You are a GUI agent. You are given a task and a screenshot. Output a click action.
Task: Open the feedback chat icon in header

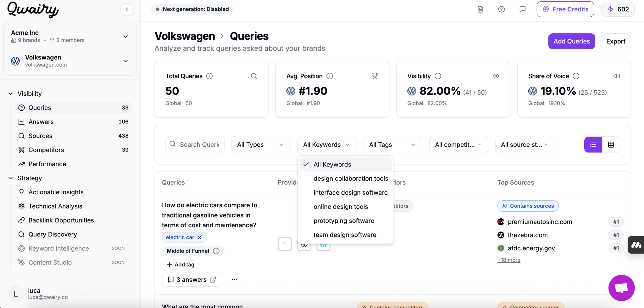pos(523,9)
